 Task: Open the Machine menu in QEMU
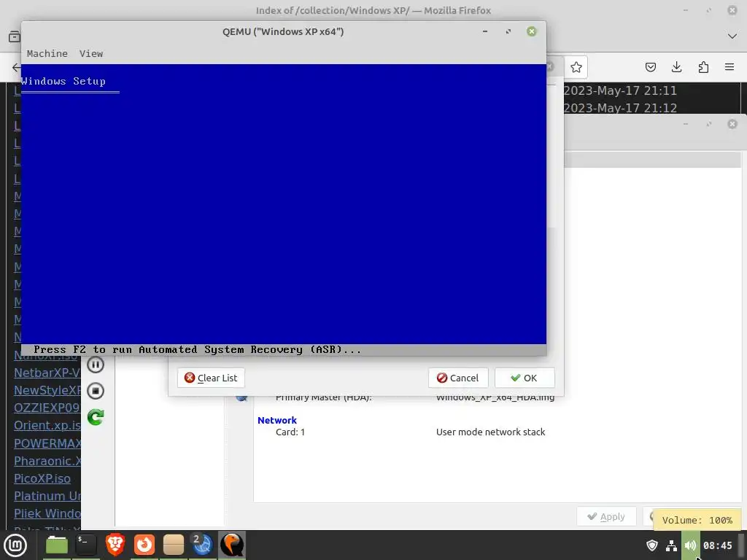pos(47,53)
